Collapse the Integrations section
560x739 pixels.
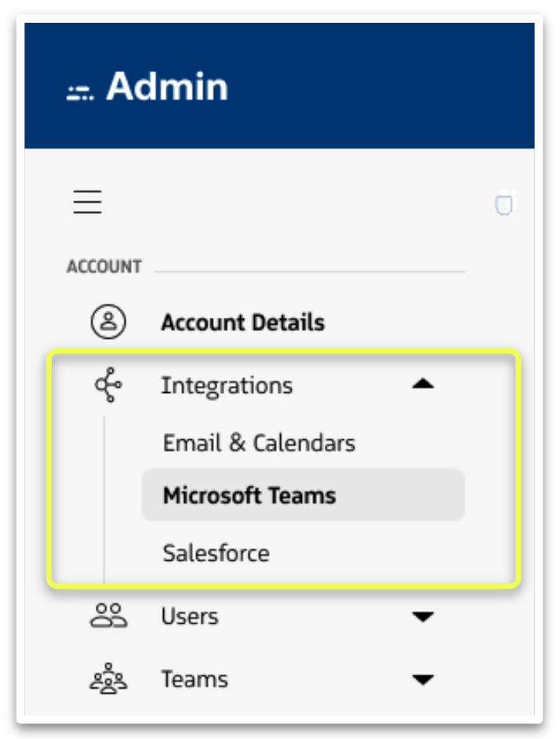[x=423, y=384]
